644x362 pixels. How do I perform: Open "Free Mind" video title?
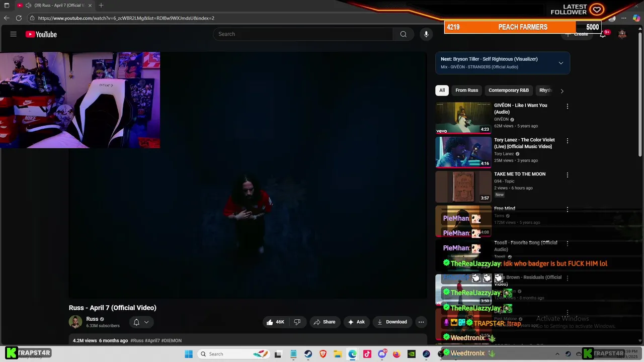tap(505, 209)
